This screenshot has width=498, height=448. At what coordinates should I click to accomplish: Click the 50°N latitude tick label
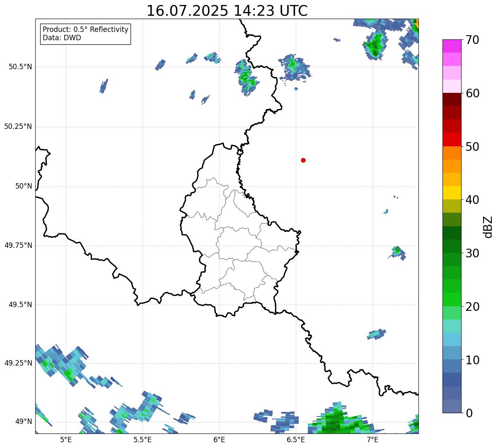24,186
